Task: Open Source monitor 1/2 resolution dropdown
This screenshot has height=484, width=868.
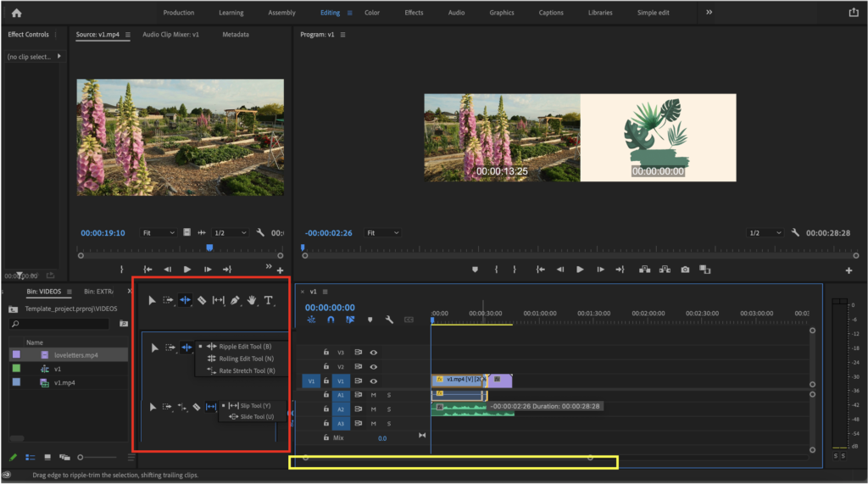Action: tap(230, 232)
